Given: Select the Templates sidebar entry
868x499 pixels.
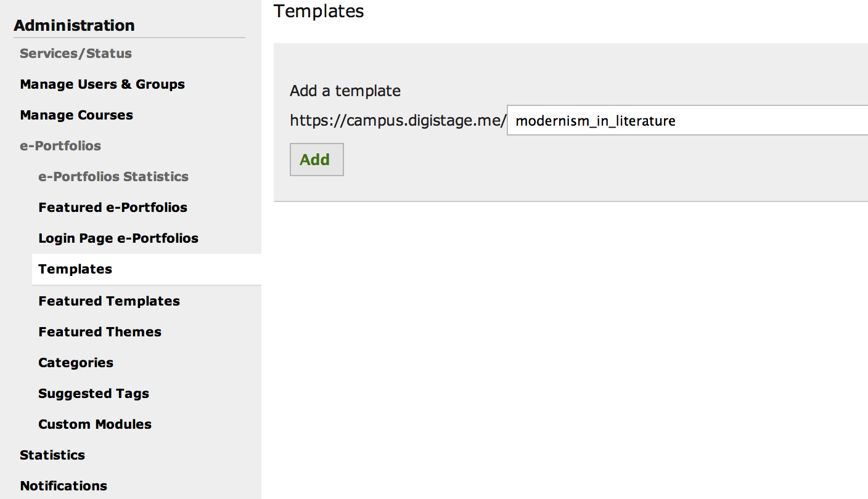Looking at the screenshot, I should [75, 269].
